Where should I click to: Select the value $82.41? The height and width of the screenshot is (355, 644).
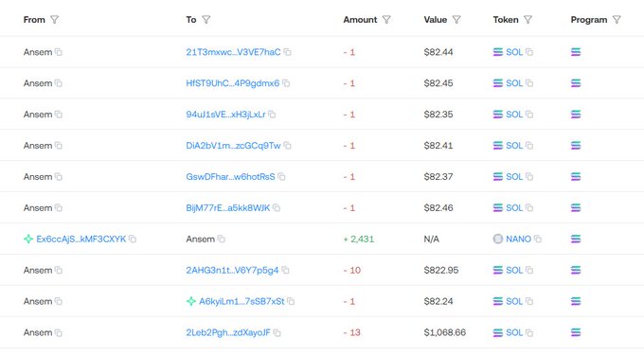[438, 146]
